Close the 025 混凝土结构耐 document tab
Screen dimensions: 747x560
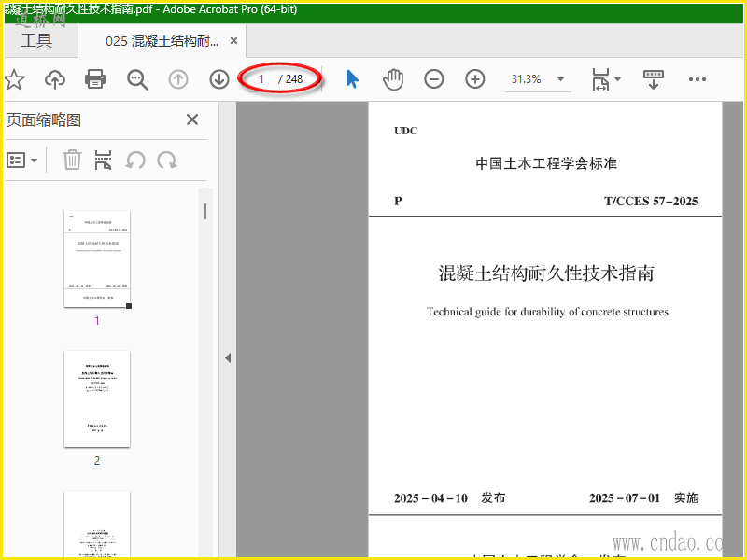pyautogui.click(x=234, y=41)
